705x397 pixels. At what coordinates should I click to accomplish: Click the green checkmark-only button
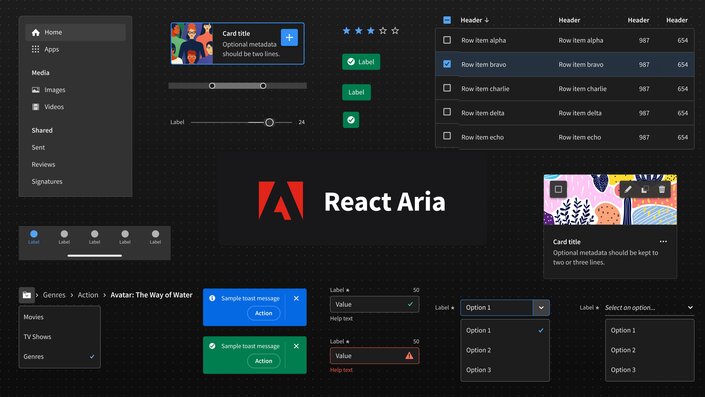click(351, 120)
